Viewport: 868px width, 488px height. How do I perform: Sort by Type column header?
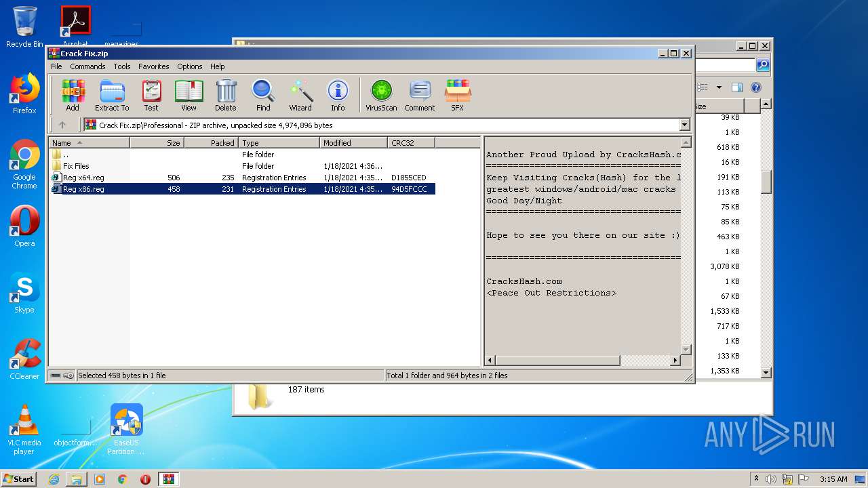pyautogui.click(x=279, y=142)
